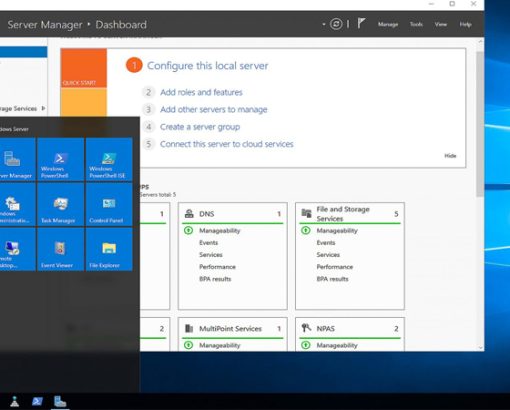Open Event Viewer tile
The width and height of the screenshot is (510, 410).
[x=61, y=249]
